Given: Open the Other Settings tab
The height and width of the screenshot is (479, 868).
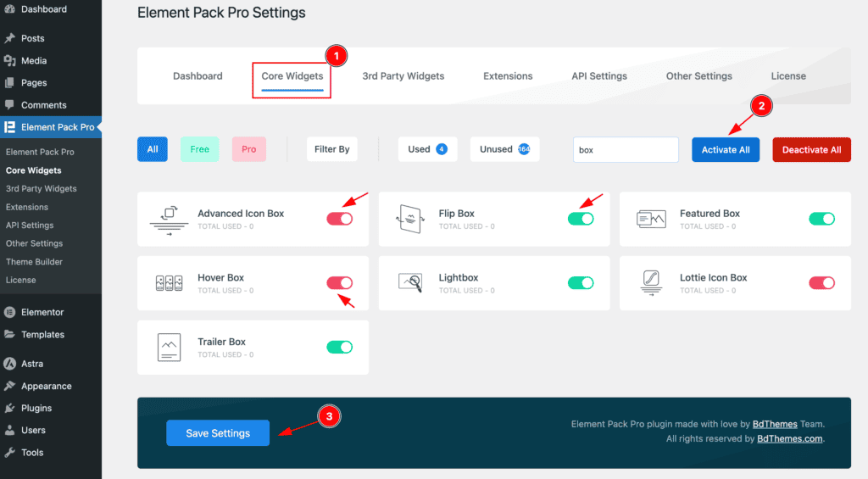Looking at the screenshot, I should tap(698, 75).
